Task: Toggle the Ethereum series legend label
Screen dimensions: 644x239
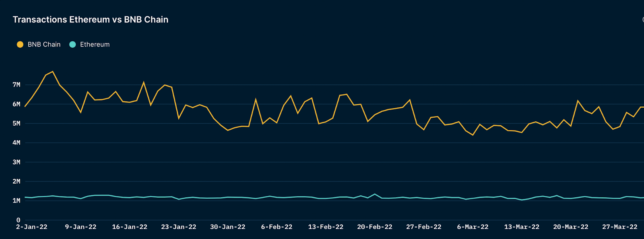Action: 95,45
